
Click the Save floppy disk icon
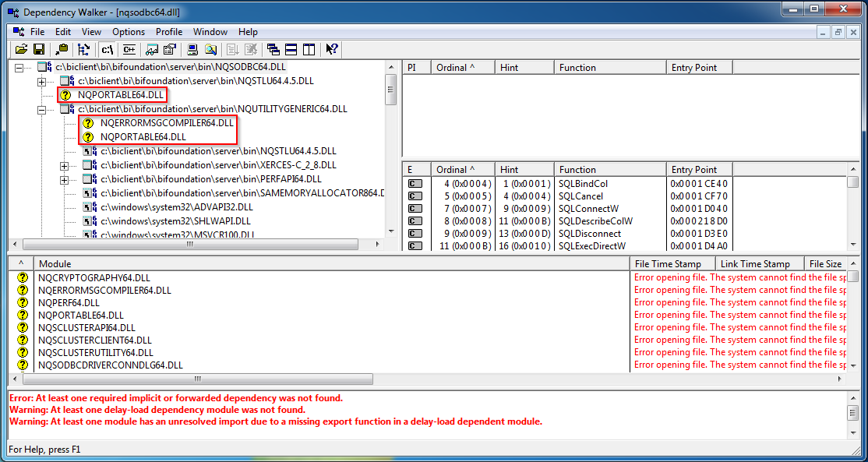click(x=39, y=48)
